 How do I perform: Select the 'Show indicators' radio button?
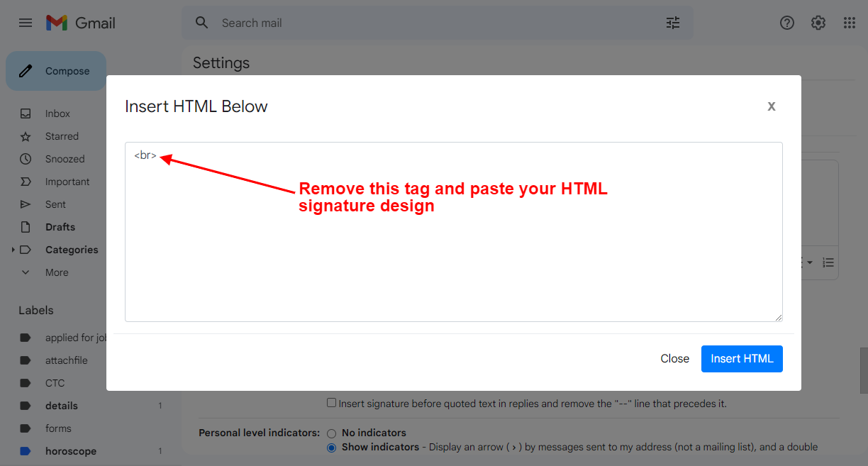[331, 448]
